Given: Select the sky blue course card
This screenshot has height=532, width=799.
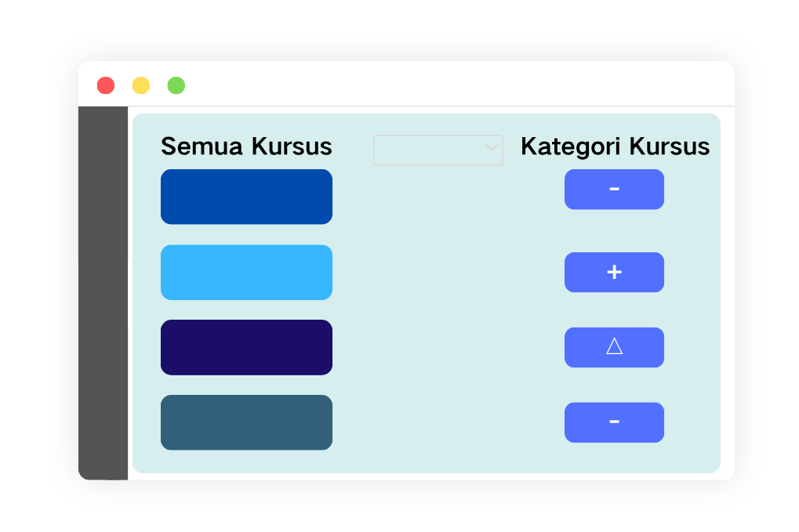Looking at the screenshot, I should 247,273.
